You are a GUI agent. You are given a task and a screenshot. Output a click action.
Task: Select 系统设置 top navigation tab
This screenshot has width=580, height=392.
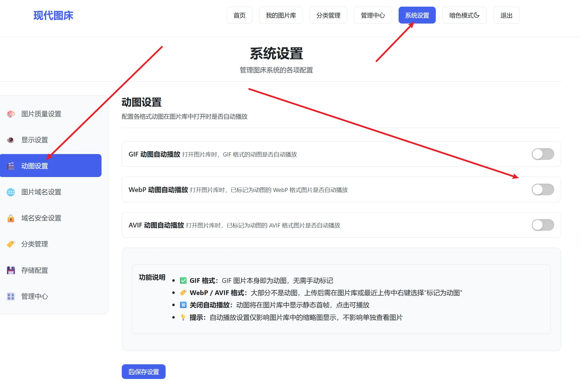[417, 16]
